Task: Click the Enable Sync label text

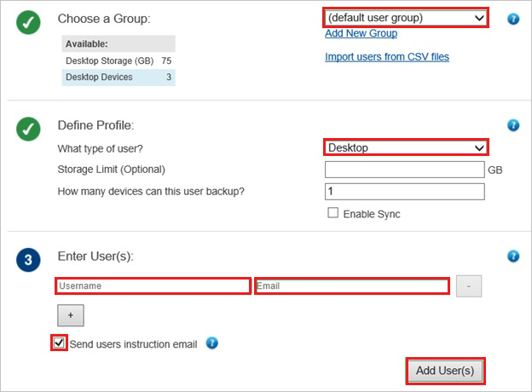Action: click(x=372, y=214)
